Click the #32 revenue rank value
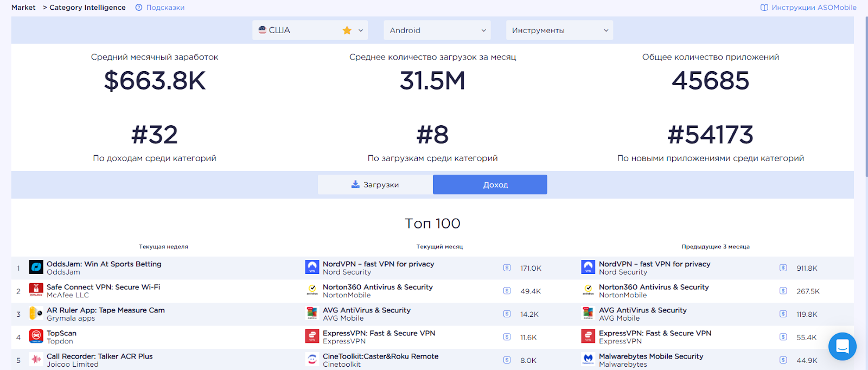 pyautogui.click(x=155, y=135)
